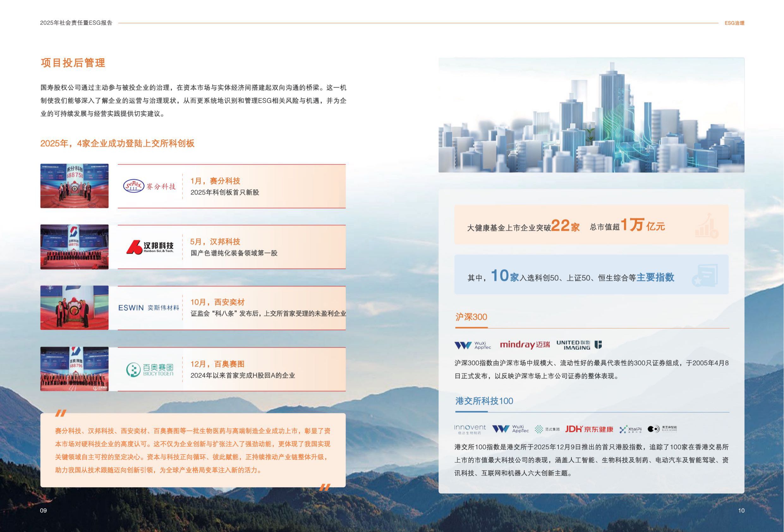This screenshot has width=784, height=532.
Task: Click the text 2024年以来首家完成H股回A的企业
Action: pyautogui.click(x=243, y=376)
